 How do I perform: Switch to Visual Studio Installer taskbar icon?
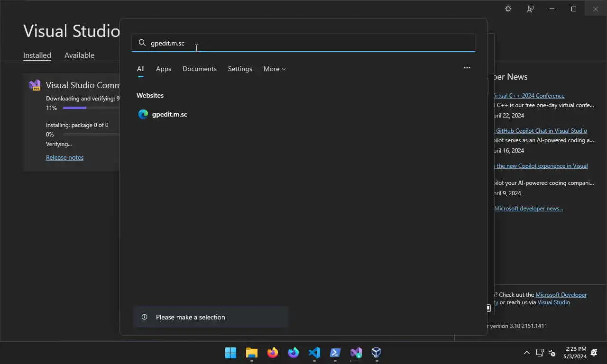click(356, 353)
